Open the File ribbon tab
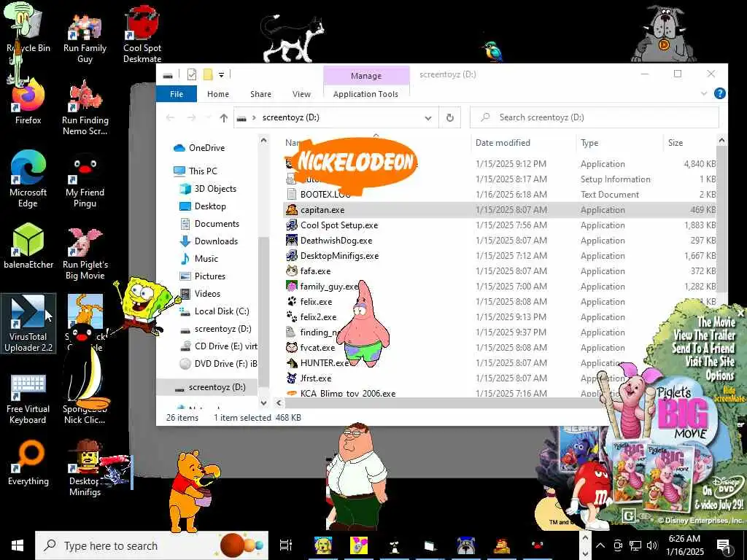Screen dimensions: 747x560 (x=177, y=94)
